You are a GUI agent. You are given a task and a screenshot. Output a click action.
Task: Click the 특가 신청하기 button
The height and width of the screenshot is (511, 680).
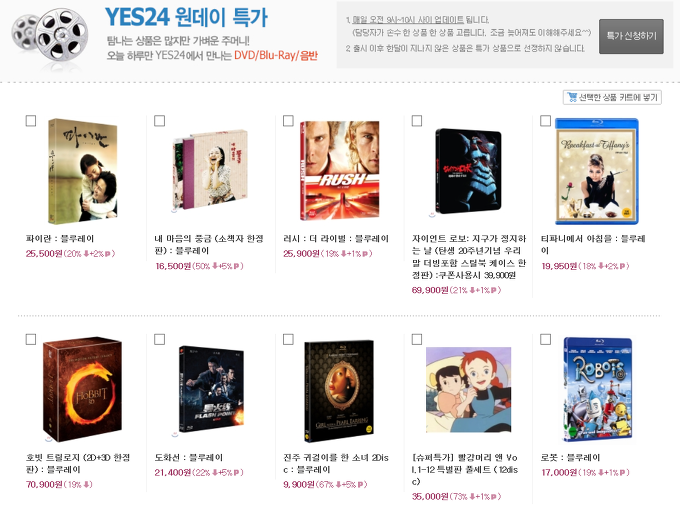(x=631, y=36)
